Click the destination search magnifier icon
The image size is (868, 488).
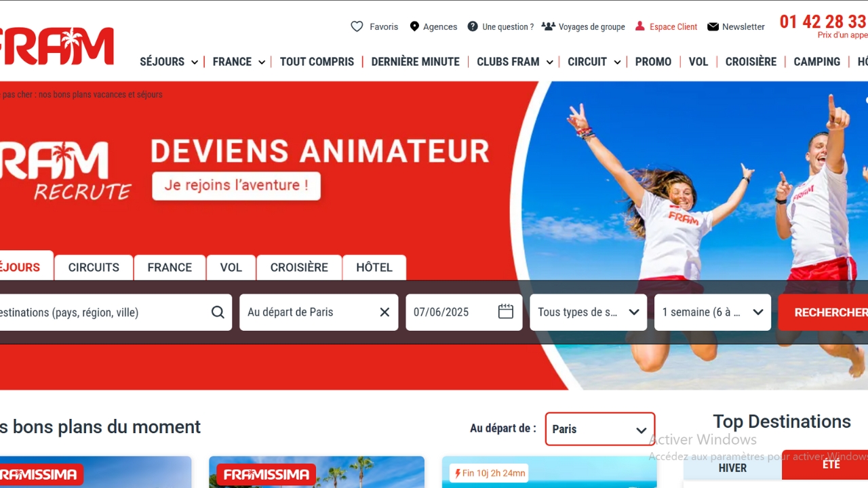[x=218, y=312]
